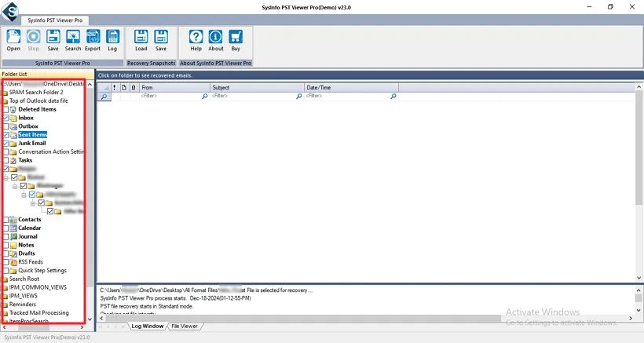The image size is (644, 343).
Task: Click the document type column header icon
Action: (x=123, y=87)
